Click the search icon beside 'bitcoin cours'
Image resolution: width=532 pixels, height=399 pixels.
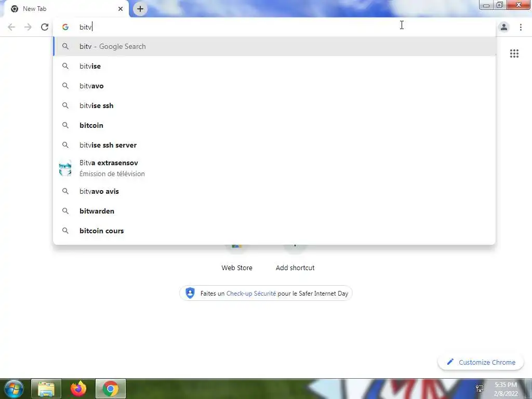(x=65, y=231)
